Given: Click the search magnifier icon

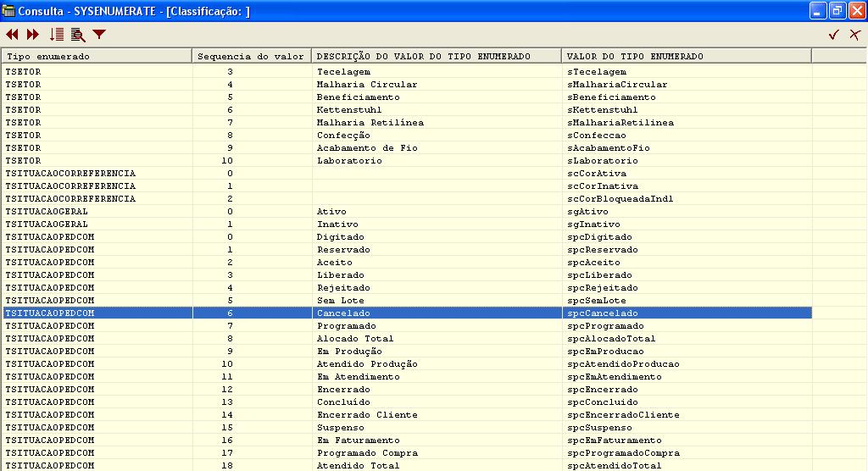Looking at the screenshot, I should click(78, 35).
